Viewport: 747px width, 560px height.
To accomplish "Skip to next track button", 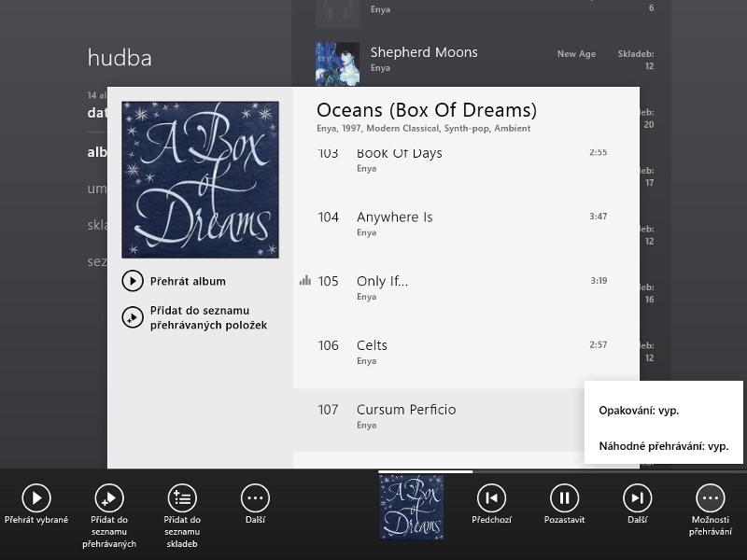I will coord(637,497).
